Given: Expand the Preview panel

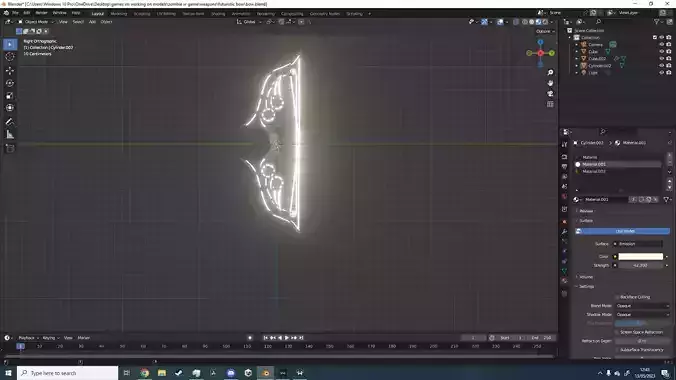Looking at the screenshot, I should tap(585, 211).
